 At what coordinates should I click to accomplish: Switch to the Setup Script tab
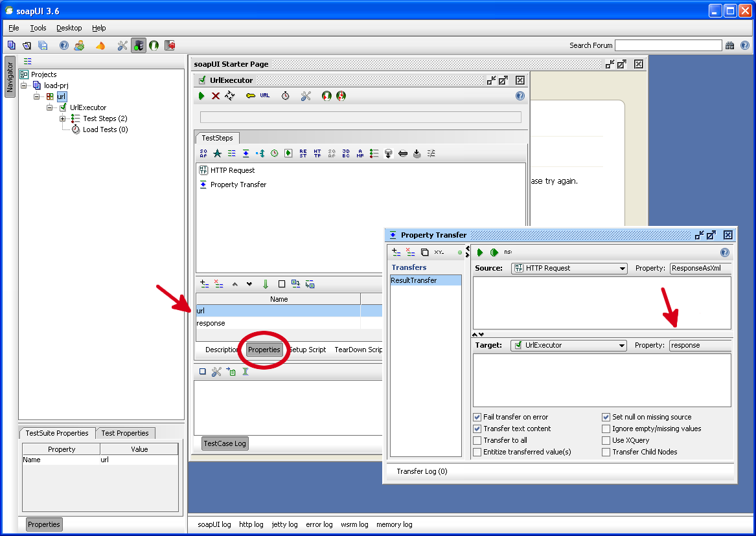point(307,350)
